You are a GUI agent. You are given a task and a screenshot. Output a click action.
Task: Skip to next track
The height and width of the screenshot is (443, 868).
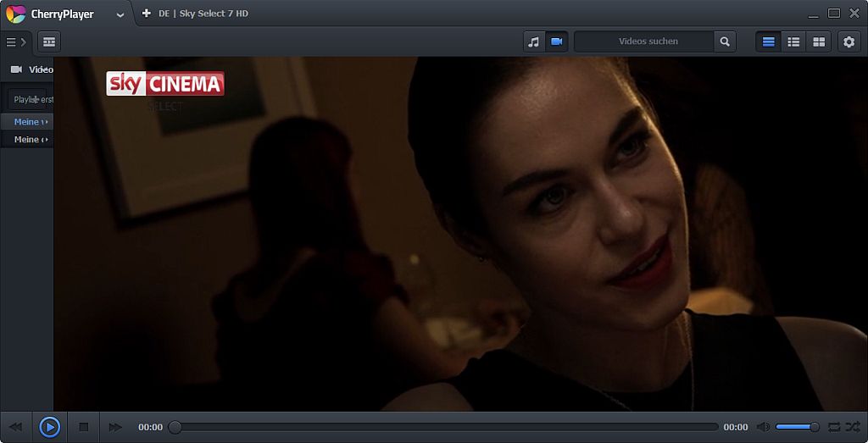coord(115,427)
